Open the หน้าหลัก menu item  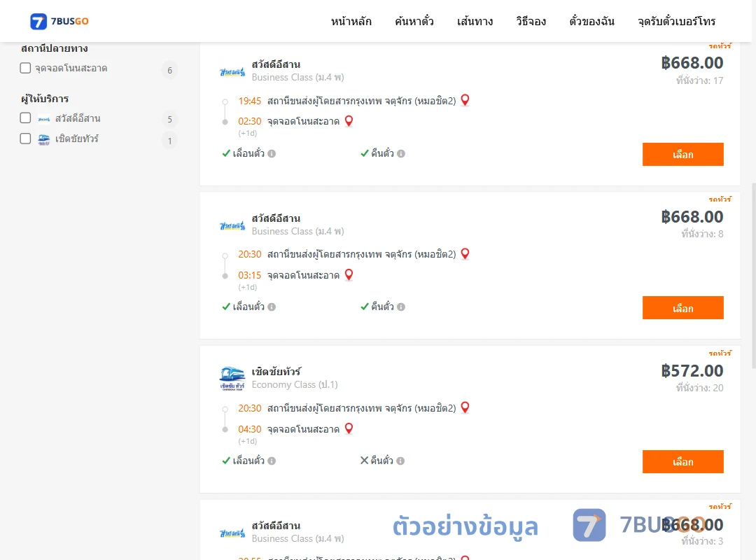(x=351, y=21)
